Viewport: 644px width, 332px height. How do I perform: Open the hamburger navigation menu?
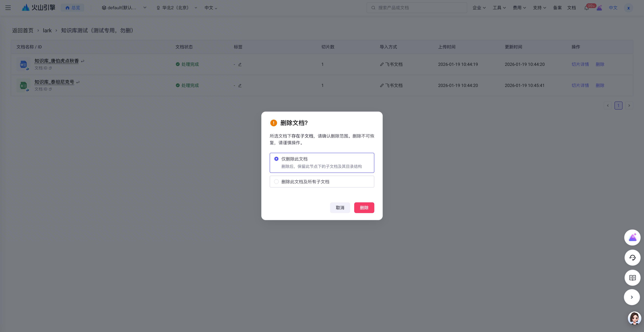(x=8, y=8)
